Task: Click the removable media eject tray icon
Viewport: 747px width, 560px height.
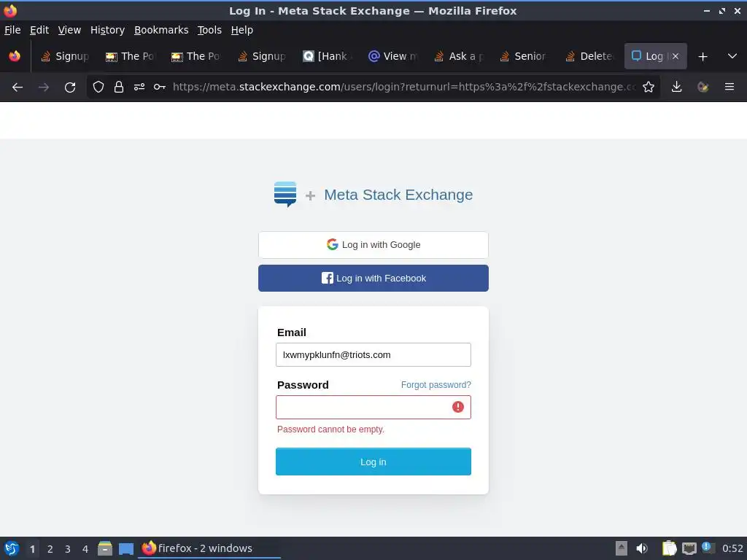Action: pos(622,548)
